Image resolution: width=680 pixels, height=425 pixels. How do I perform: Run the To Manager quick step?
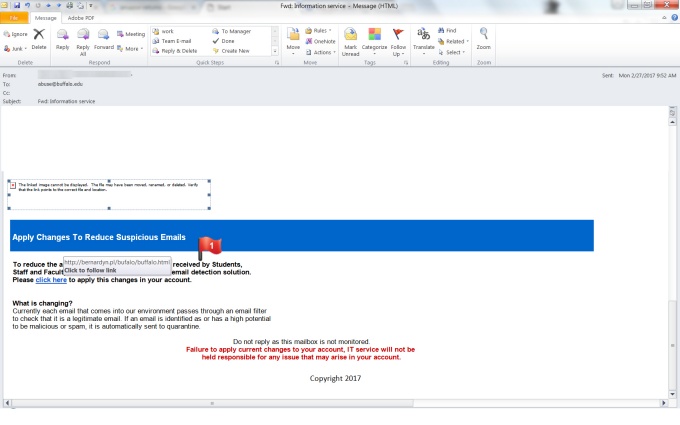pos(232,31)
